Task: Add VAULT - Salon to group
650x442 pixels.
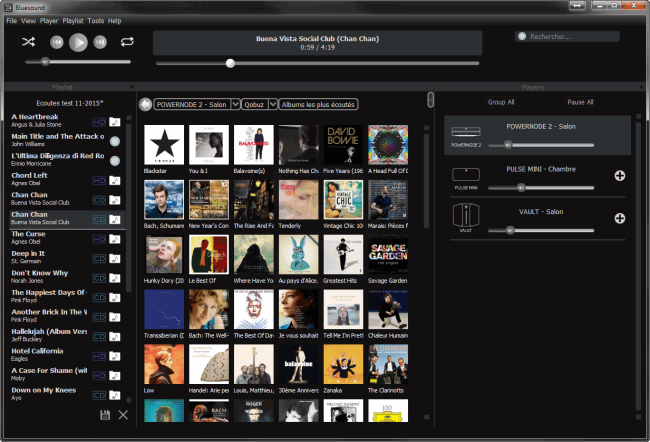Action: point(620,219)
